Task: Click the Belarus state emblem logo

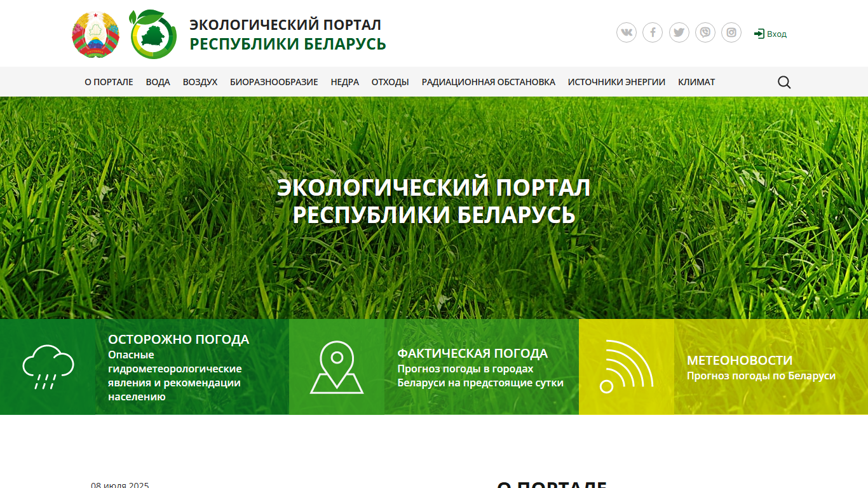Action: [x=96, y=34]
